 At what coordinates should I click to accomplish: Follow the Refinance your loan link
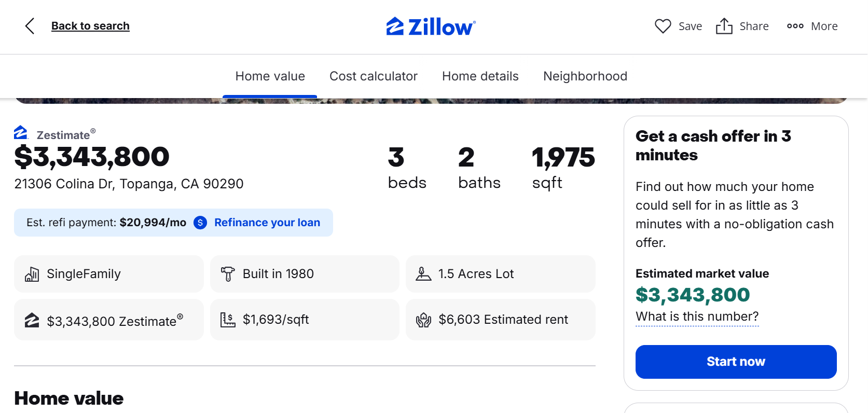[x=267, y=223]
